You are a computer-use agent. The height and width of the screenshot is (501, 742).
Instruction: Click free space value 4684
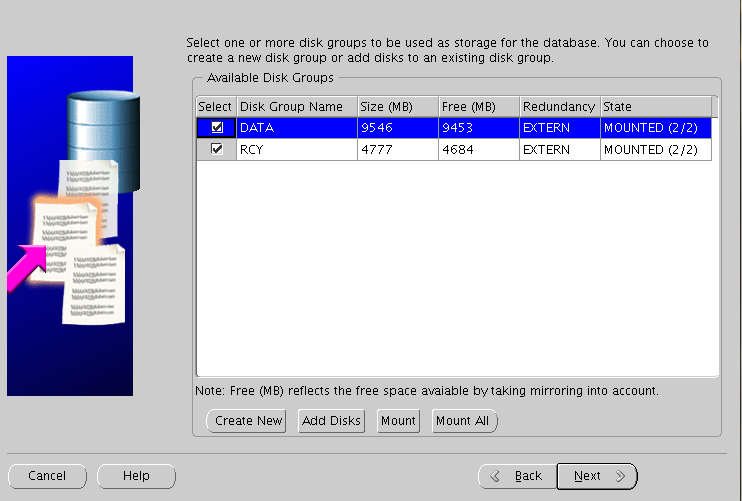click(479, 149)
